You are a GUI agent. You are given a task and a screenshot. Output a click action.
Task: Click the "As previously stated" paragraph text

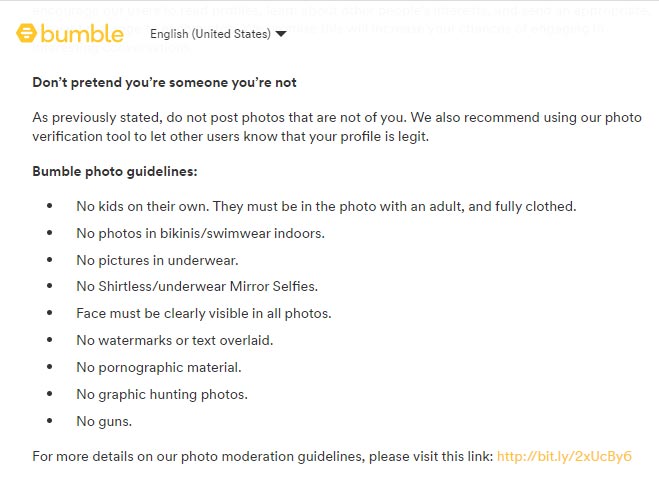(337, 117)
